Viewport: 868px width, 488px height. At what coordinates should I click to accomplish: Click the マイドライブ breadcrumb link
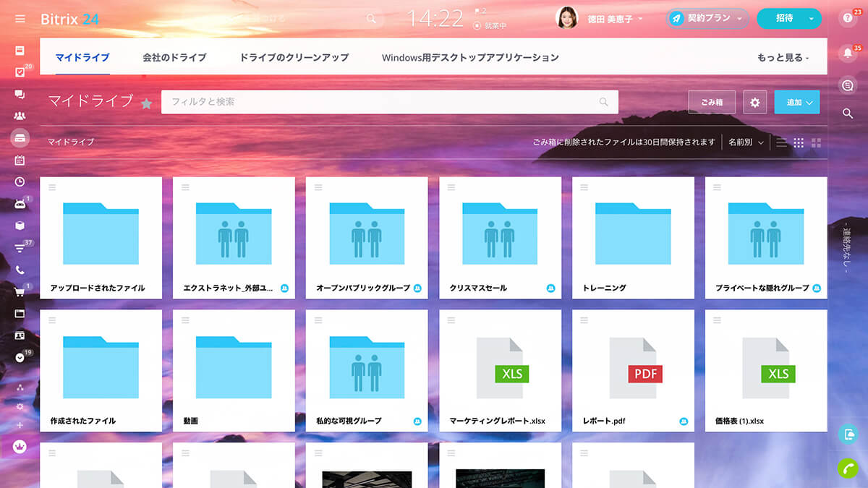tap(71, 142)
